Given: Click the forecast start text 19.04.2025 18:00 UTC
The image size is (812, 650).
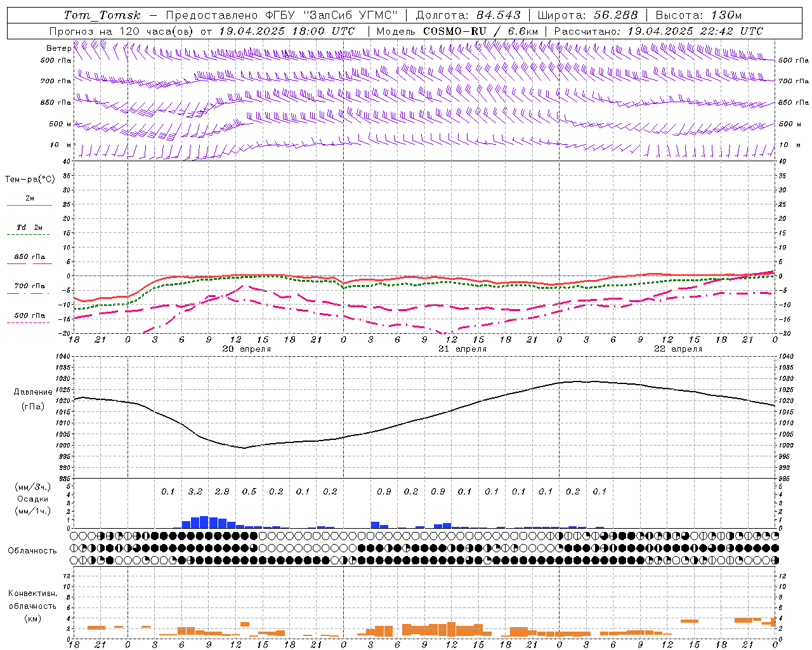Looking at the screenshot, I should [287, 30].
